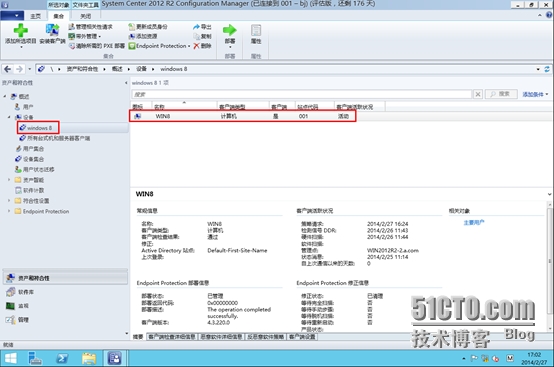Open the client check details tab
This screenshot has width=554, height=367.
click(171, 337)
